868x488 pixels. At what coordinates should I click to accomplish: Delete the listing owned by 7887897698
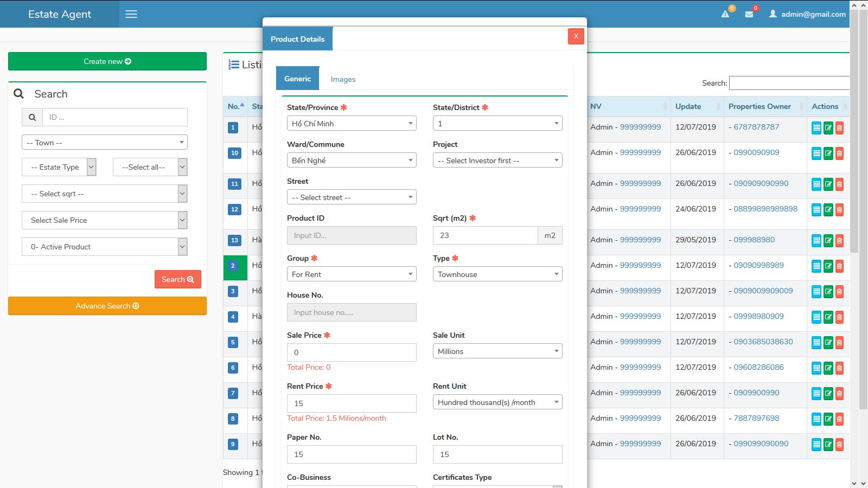(x=839, y=419)
